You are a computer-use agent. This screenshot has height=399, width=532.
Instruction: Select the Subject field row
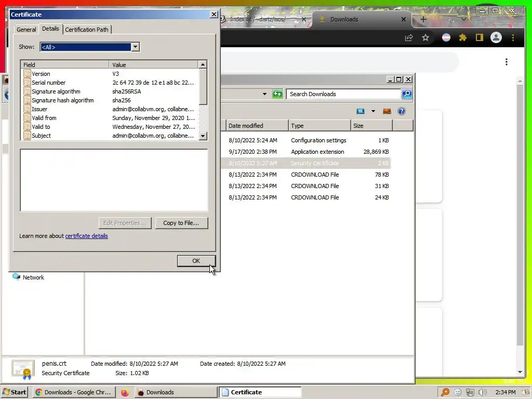[x=110, y=136]
